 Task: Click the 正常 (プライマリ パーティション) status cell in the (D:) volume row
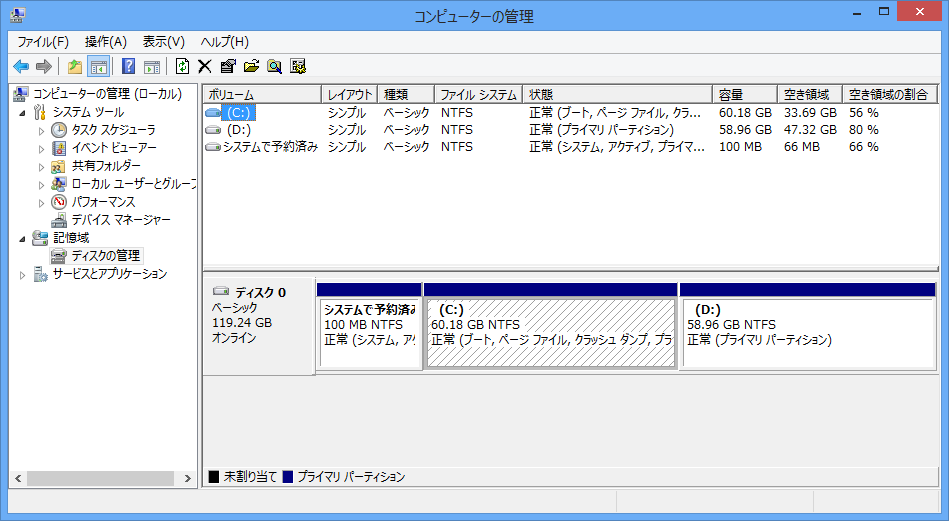(601, 129)
